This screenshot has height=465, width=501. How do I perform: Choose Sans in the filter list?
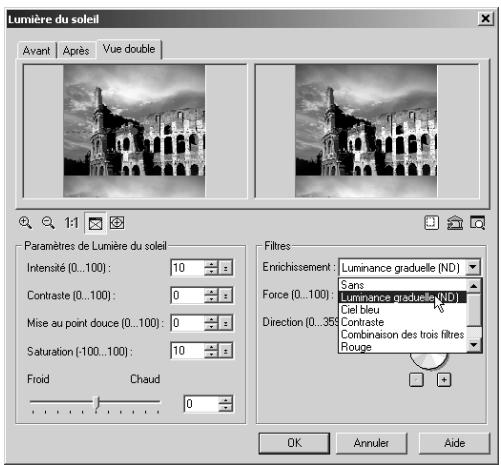(x=402, y=285)
